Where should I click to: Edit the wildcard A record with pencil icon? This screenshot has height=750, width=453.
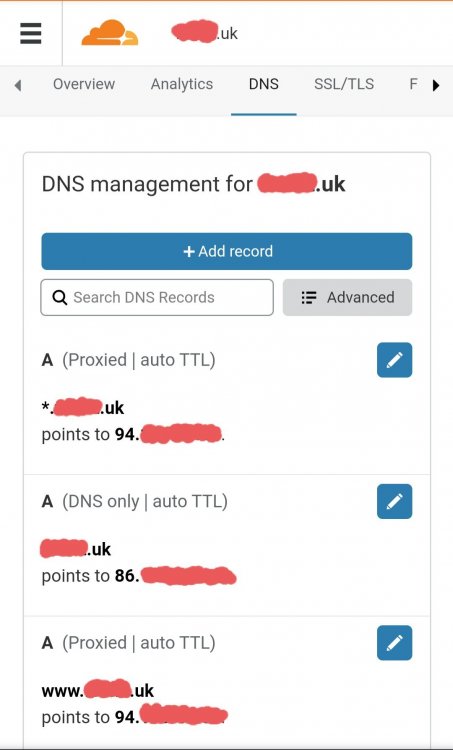coord(394,360)
